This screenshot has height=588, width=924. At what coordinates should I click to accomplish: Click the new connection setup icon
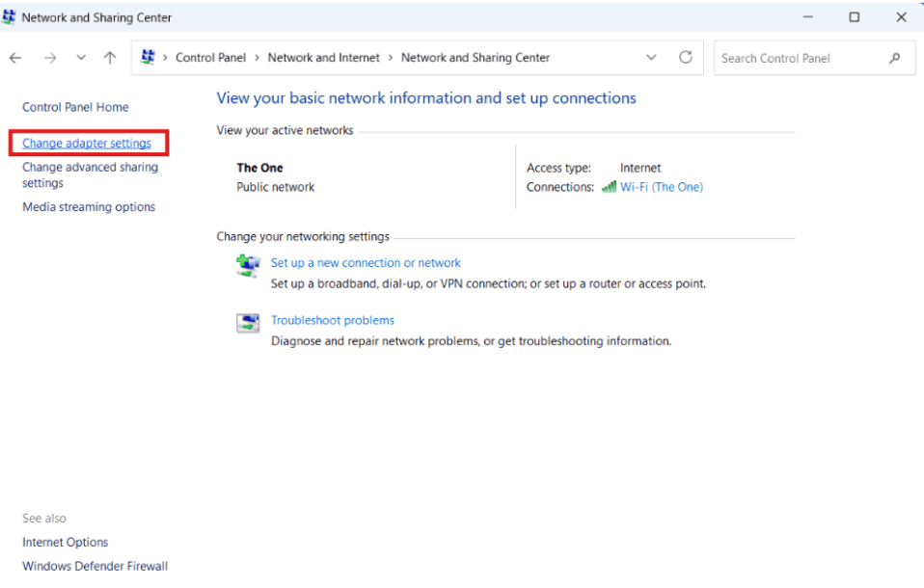tap(248, 266)
